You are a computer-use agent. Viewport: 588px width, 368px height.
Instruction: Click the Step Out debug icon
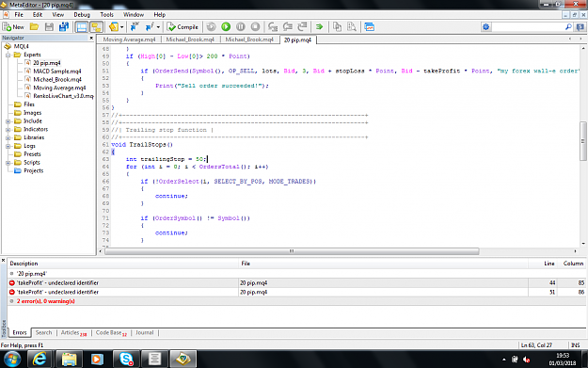(302, 27)
